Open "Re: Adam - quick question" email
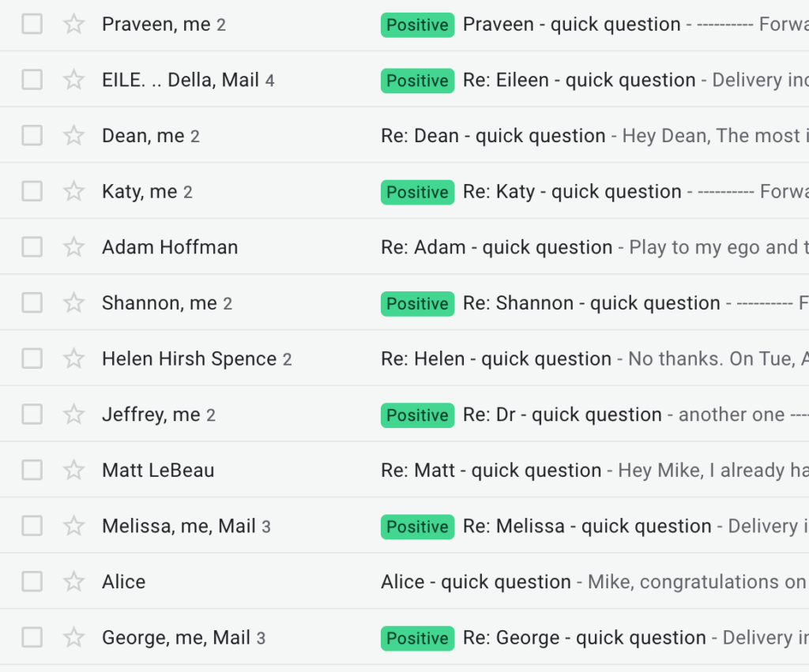This screenshot has width=809, height=672. point(496,247)
